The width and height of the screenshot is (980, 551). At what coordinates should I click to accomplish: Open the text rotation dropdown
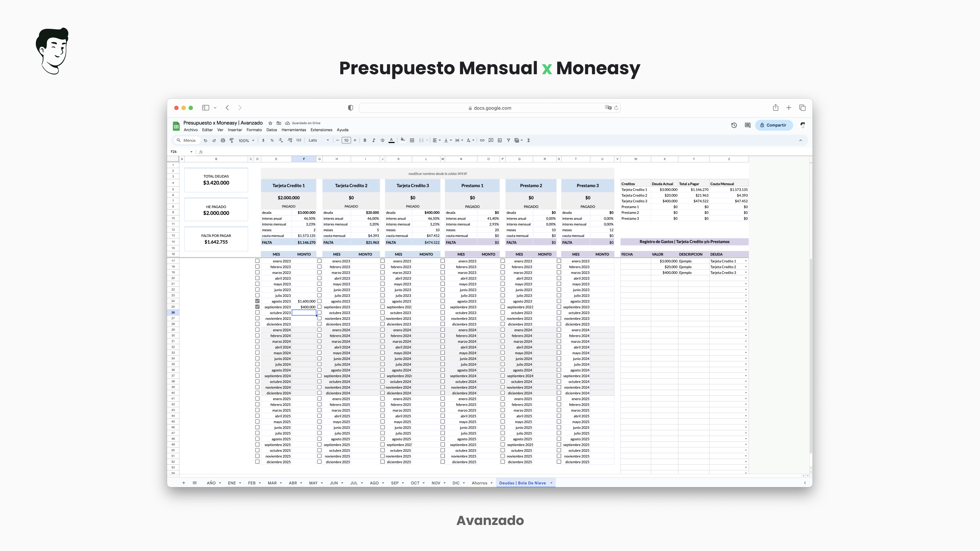point(471,140)
